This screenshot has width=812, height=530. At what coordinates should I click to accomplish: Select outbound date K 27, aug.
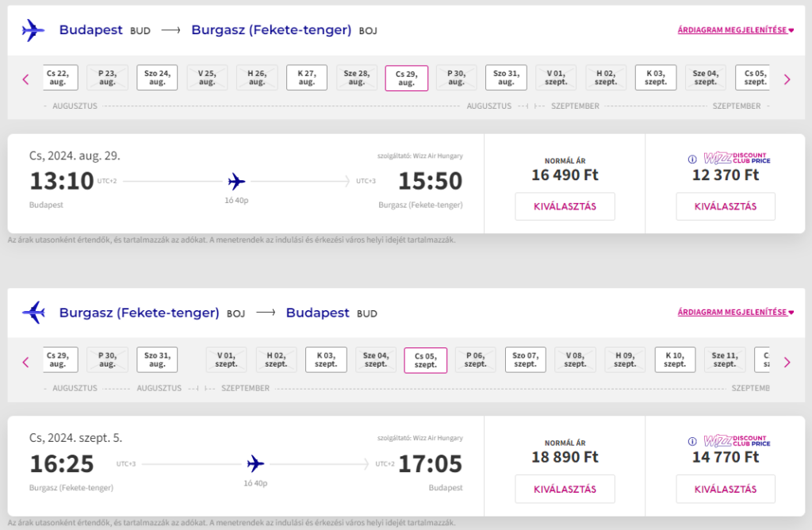tap(307, 78)
